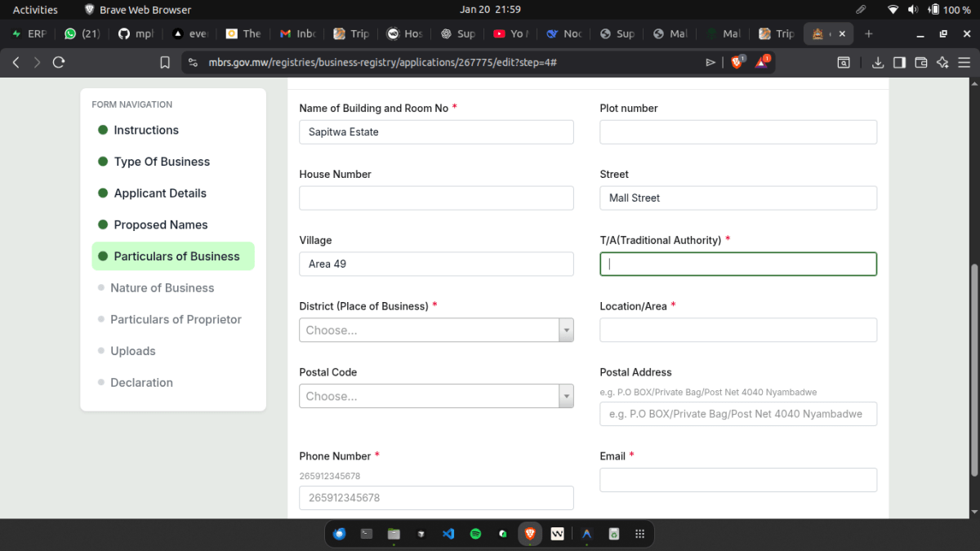Select Particulars of Business step
The image size is (980, 551).
pos(173,256)
